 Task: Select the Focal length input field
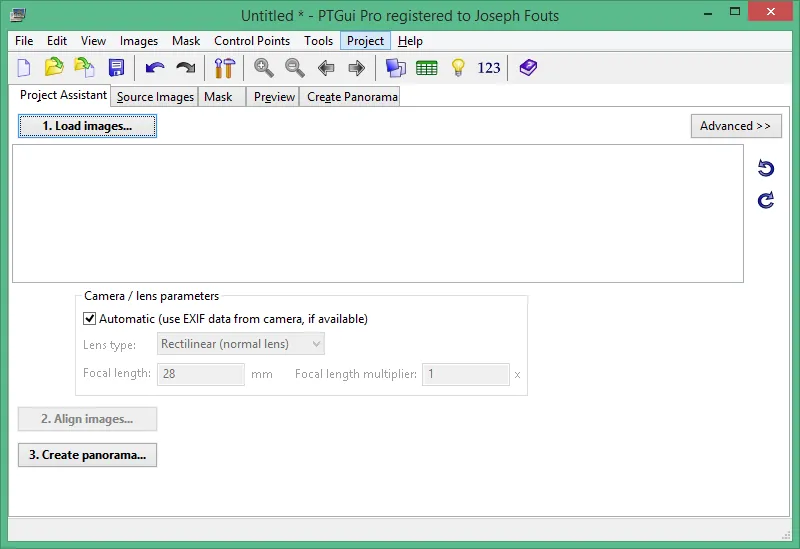click(201, 374)
